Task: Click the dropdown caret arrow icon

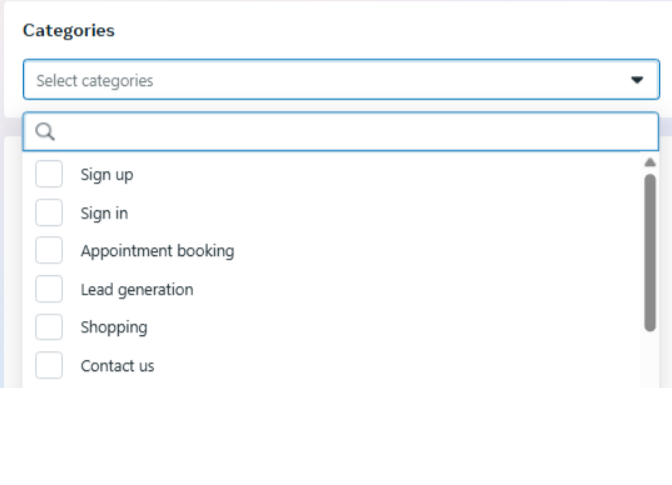Action: coord(637,80)
